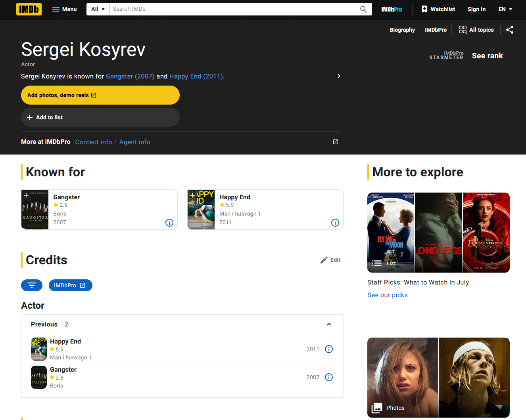Add Happy End poster to watchlist in Known for
The width and height of the screenshot is (526, 420).
192,195
